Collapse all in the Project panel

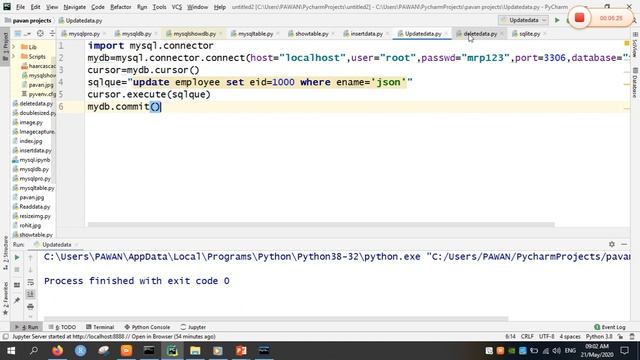tap(52, 33)
